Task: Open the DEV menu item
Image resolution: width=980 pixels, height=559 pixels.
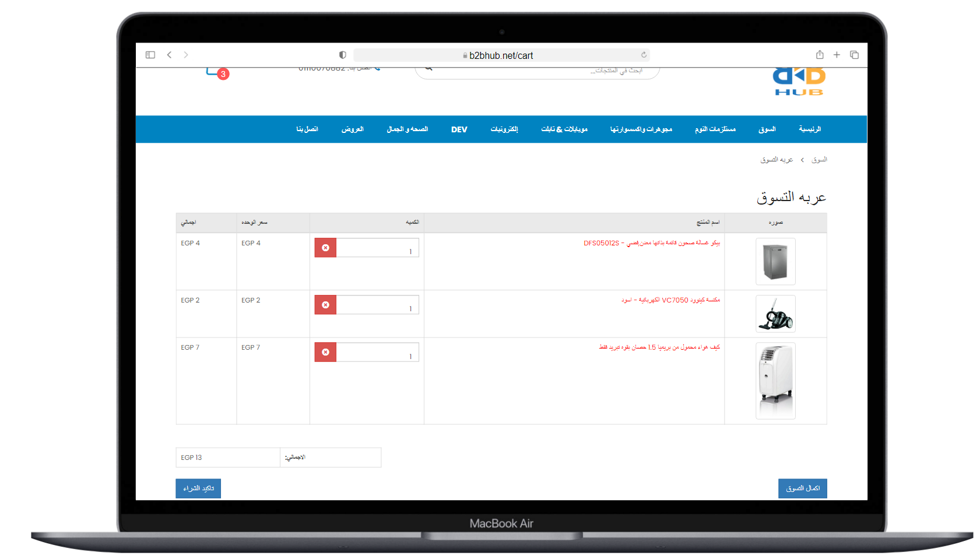Action: pyautogui.click(x=459, y=129)
